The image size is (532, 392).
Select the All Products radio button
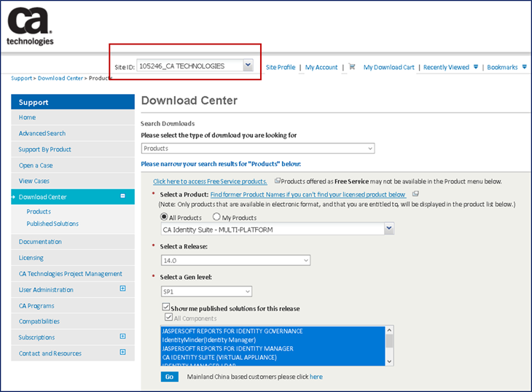(x=164, y=216)
